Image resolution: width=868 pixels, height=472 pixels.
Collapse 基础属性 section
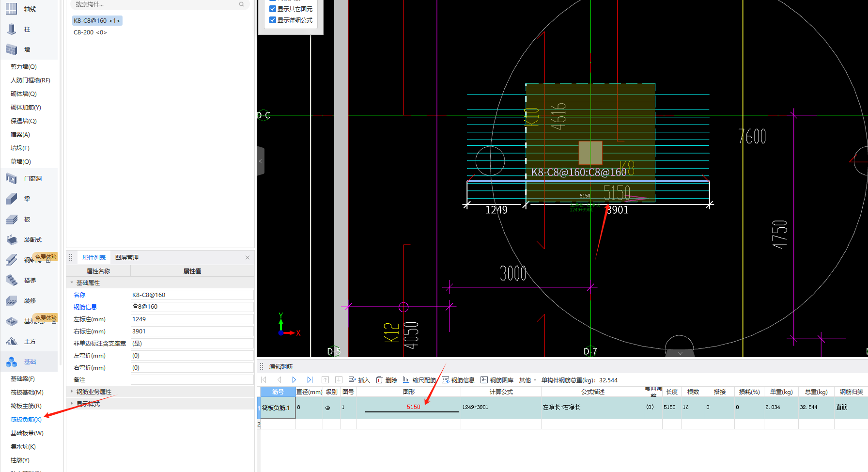point(72,283)
